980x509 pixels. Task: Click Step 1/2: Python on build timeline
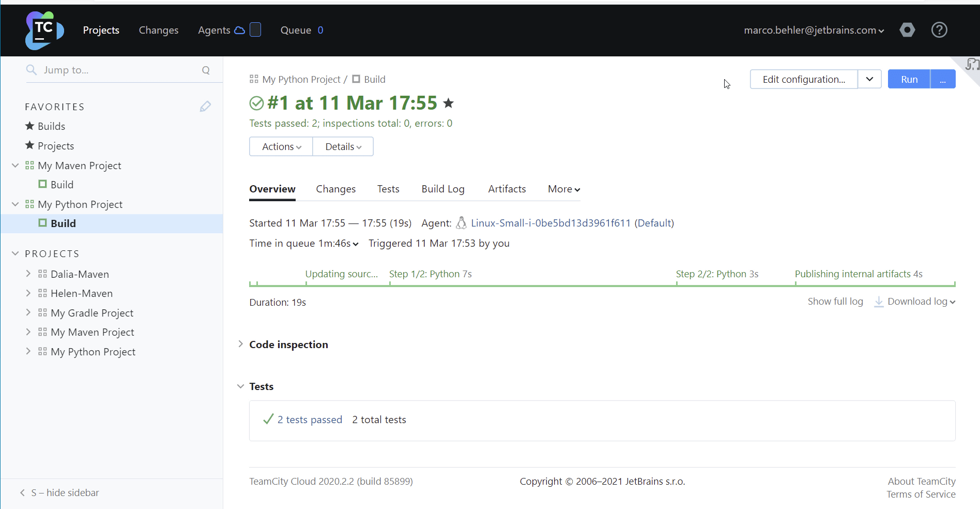click(430, 274)
